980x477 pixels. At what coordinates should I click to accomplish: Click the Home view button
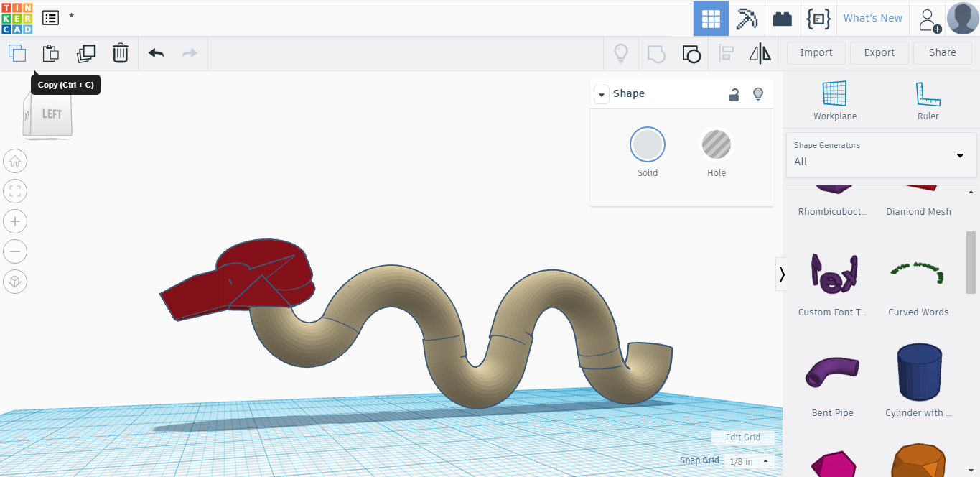tap(15, 161)
